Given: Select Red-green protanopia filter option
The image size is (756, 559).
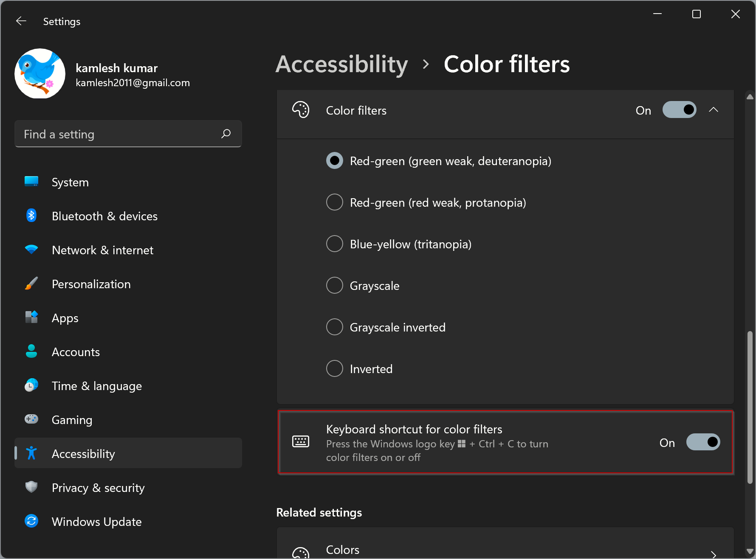Looking at the screenshot, I should point(335,202).
